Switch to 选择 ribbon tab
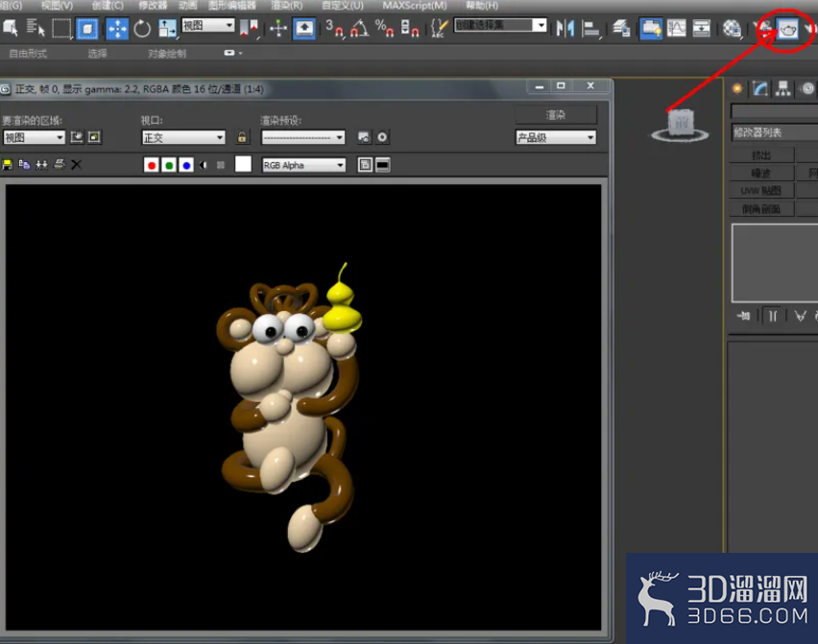Viewport: 818px width, 644px height. [98, 53]
